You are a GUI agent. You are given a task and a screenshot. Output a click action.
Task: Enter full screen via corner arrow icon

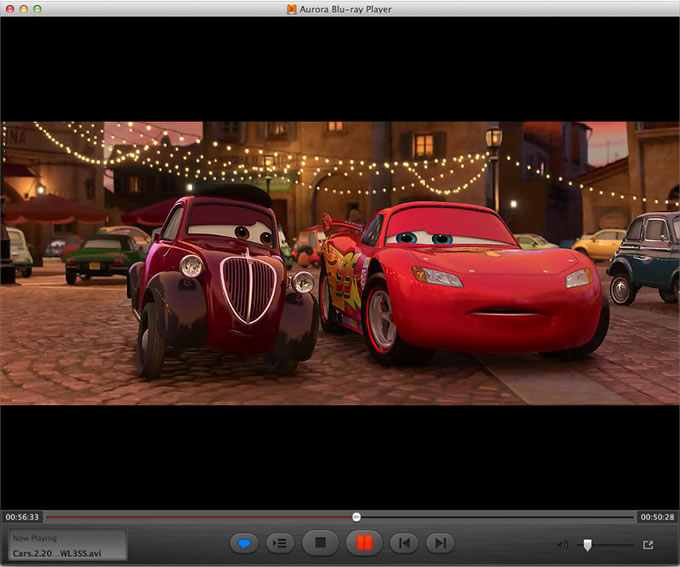click(648, 545)
